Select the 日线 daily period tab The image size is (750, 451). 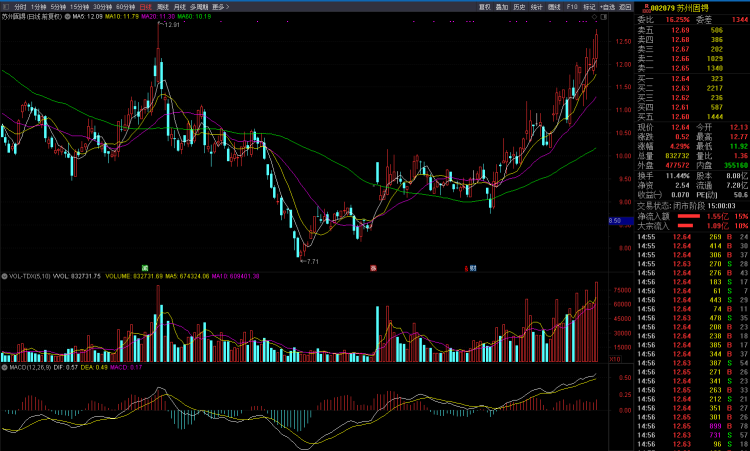click(145, 7)
